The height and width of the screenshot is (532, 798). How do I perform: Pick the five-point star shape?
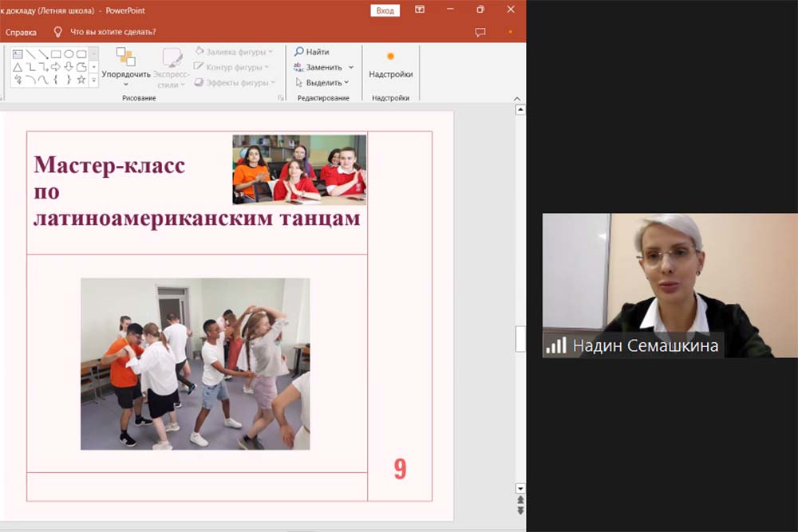click(81, 80)
